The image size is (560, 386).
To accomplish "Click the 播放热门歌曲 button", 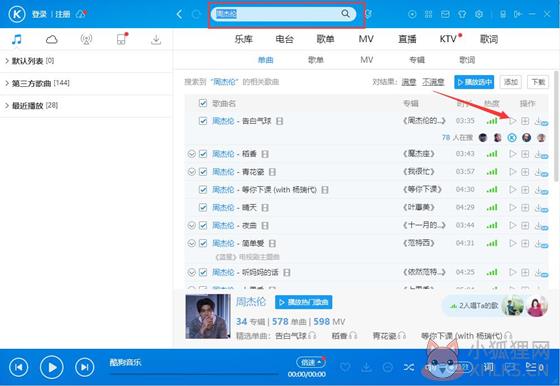I will point(304,302).
